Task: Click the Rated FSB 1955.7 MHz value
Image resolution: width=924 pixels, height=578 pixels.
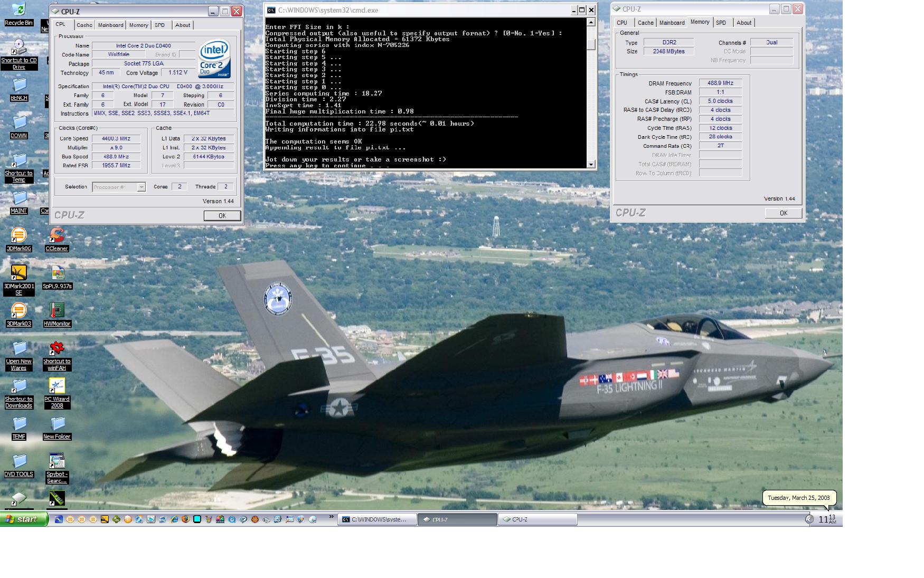Action: point(116,165)
